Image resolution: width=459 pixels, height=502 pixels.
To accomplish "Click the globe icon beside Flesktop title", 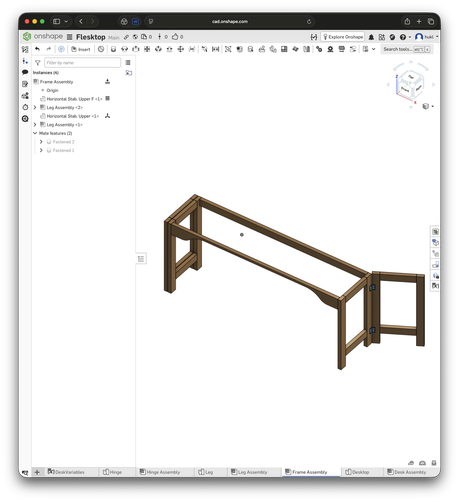I will pyautogui.click(x=135, y=37).
